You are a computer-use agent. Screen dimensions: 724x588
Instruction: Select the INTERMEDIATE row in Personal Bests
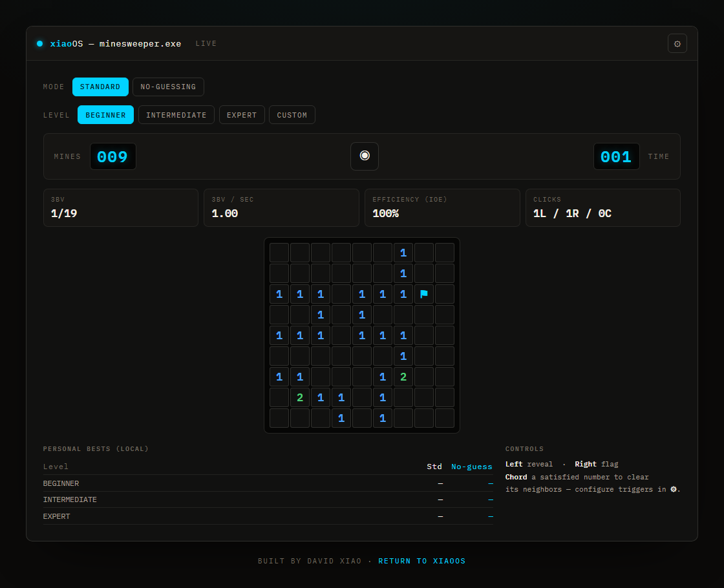click(268, 499)
